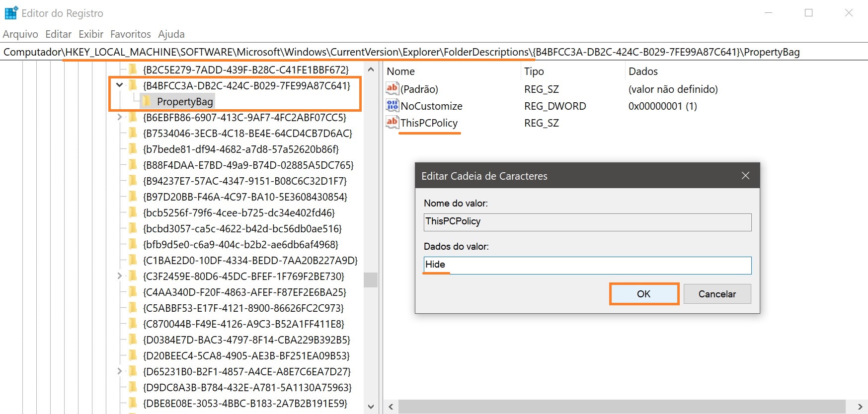Screen dimensions: 868x414
Task: Click folder icon of {bfb9d5e0-c6a9-404c-b2b2-ae6db6af4968}
Action: pyautogui.click(x=133, y=244)
